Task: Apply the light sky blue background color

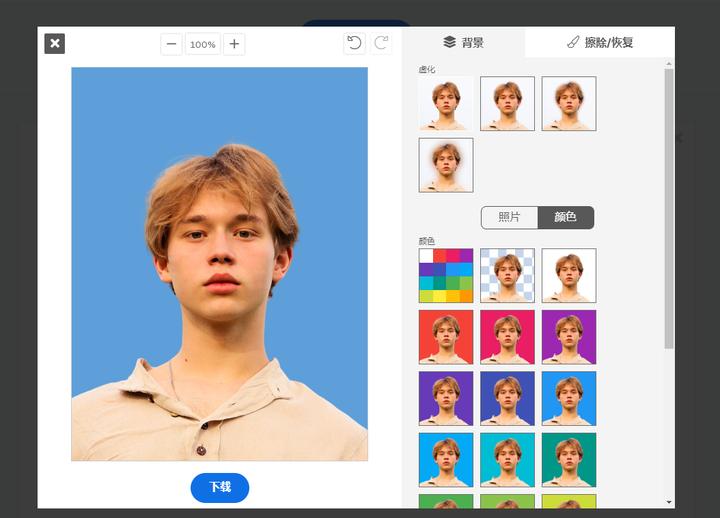Action: coord(446,460)
